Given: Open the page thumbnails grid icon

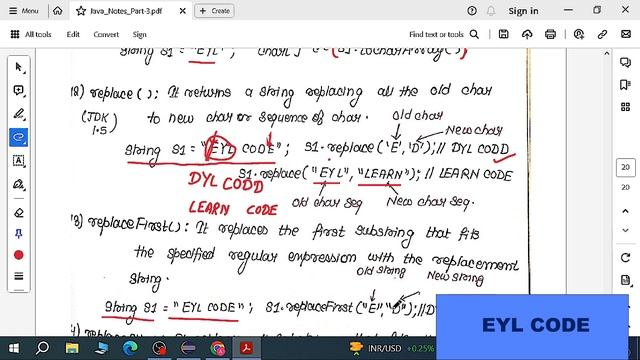Looking at the screenshot, I should pyautogui.click(x=625, y=107).
